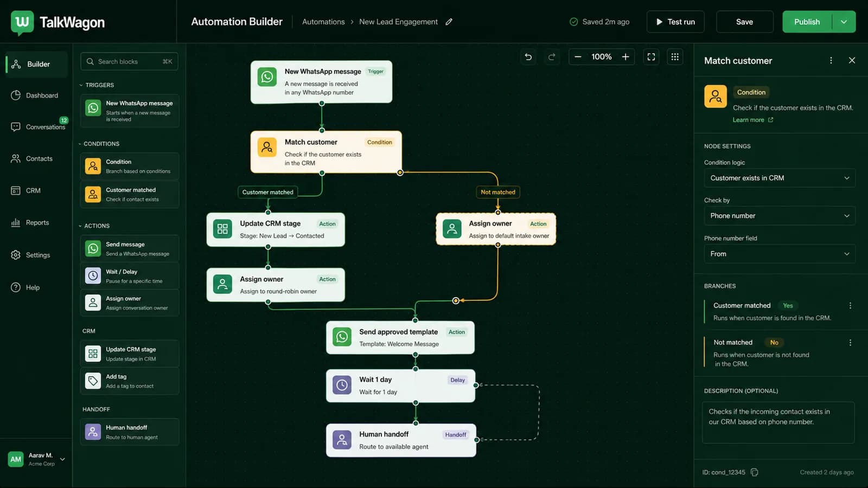Select the Update CRM stage canvas node
Screen dimensions: 868x488
tap(276, 229)
